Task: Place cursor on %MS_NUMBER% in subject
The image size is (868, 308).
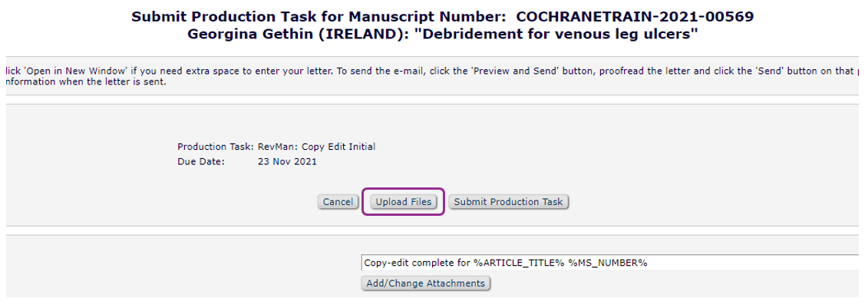Action: [x=608, y=263]
